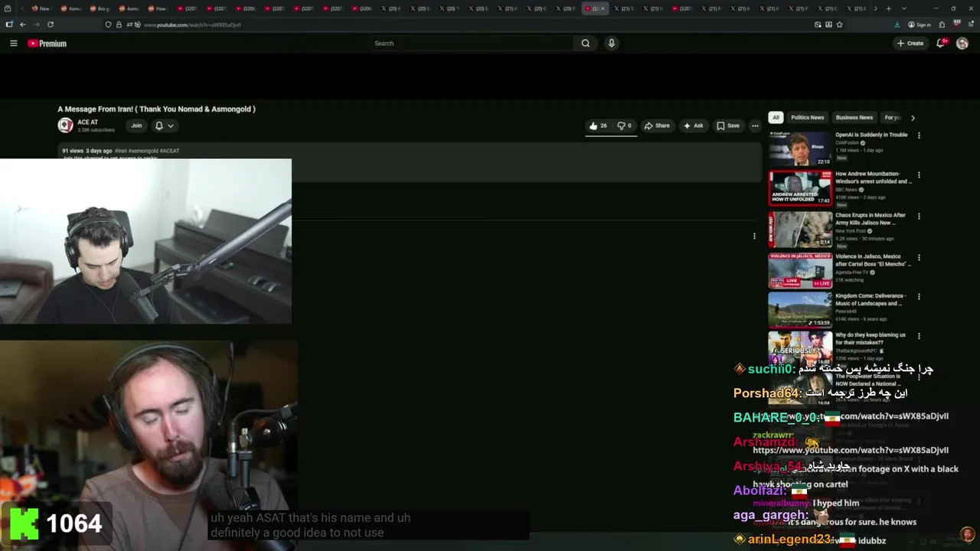Open the notification bell dropdown for ACE AT
The height and width of the screenshot is (551, 980).
(164, 126)
